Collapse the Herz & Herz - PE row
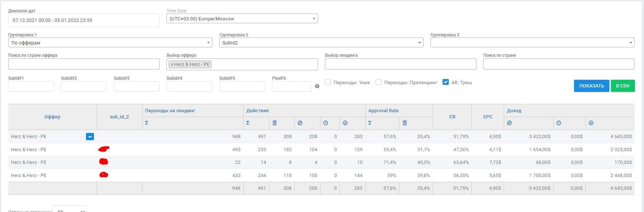Image resolution: width=644 pixels, height=212 pixels. coord(90,137)
